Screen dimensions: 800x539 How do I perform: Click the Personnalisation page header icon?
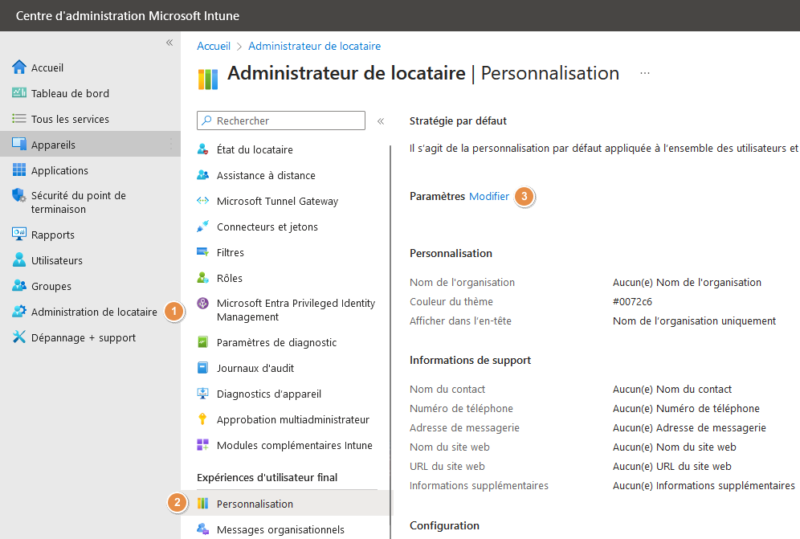208,78
